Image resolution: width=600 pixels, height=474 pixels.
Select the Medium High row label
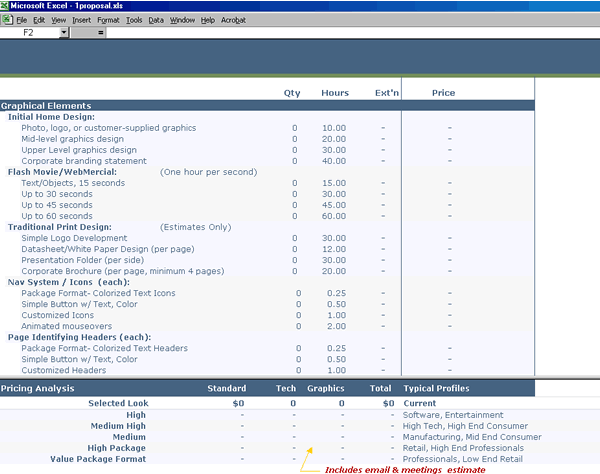pos(118,426)
